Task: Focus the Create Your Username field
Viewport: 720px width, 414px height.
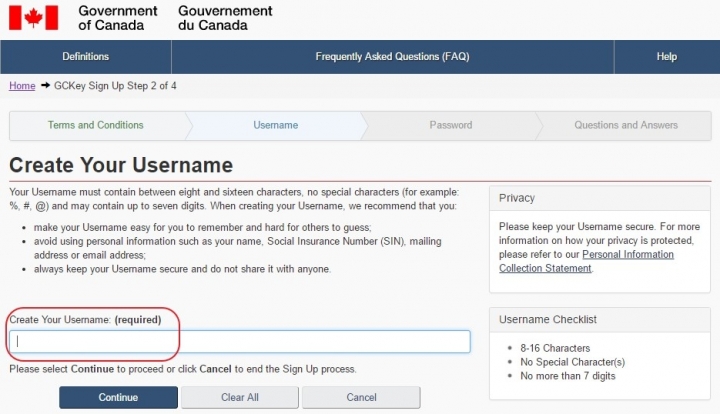Action: [x=240, y=341]
